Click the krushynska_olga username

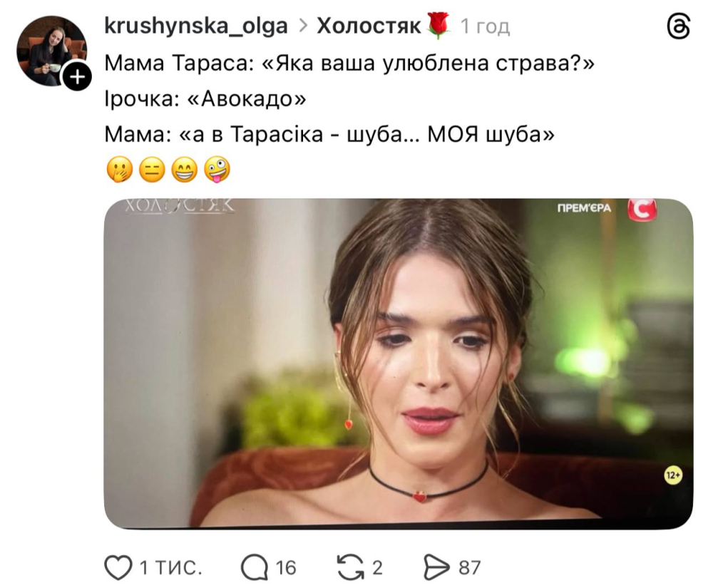[x=196, y=26]
